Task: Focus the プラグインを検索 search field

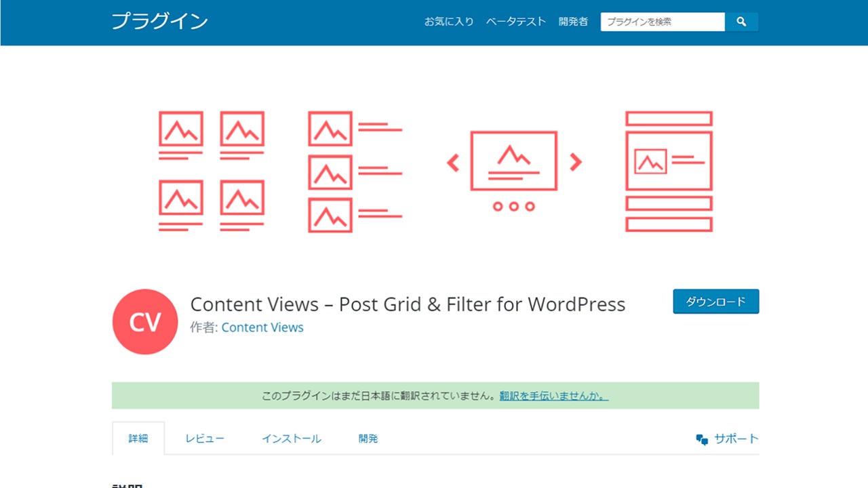Action: pyautogui.click(x=663, y=22)
